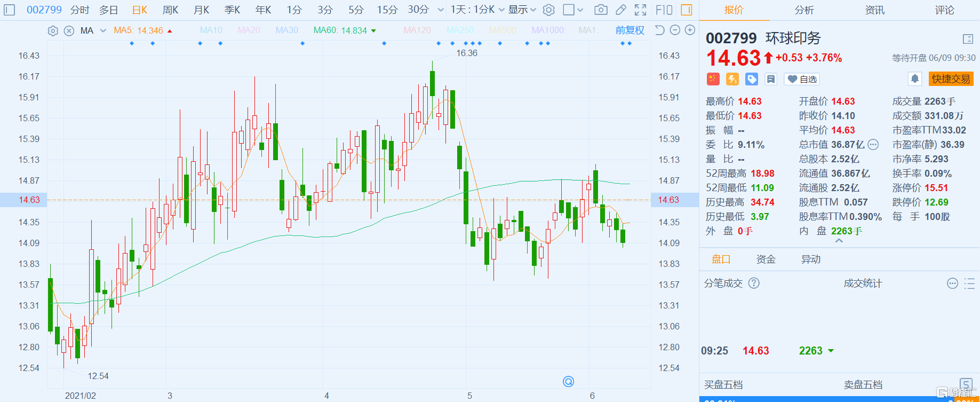The image size is (980, 402).
Task: Zoom in the chart with plus icon
Action: pyautogui.click(x=690, y=30)
